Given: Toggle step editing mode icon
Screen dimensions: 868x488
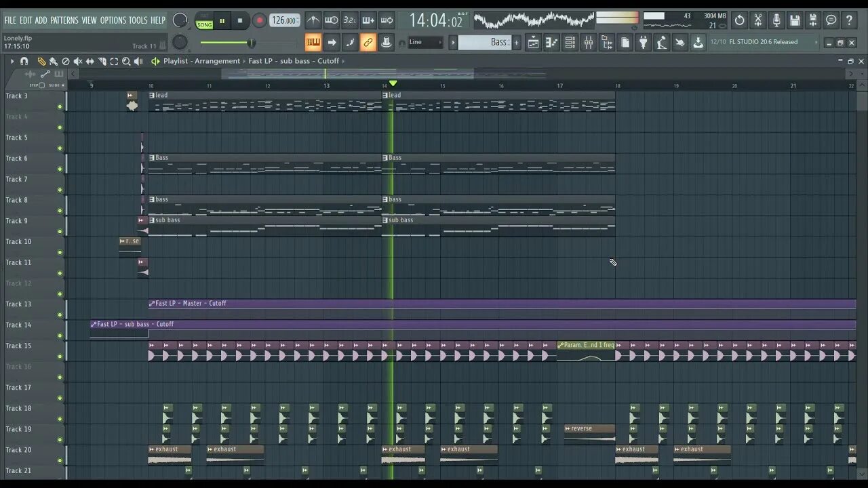Looking at the screenshot, I should (350, 43).
